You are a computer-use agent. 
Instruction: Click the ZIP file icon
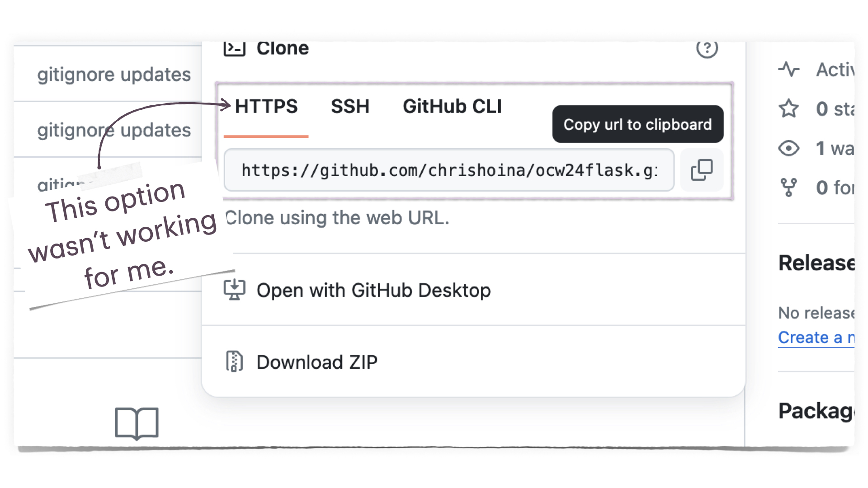(234, 361)
